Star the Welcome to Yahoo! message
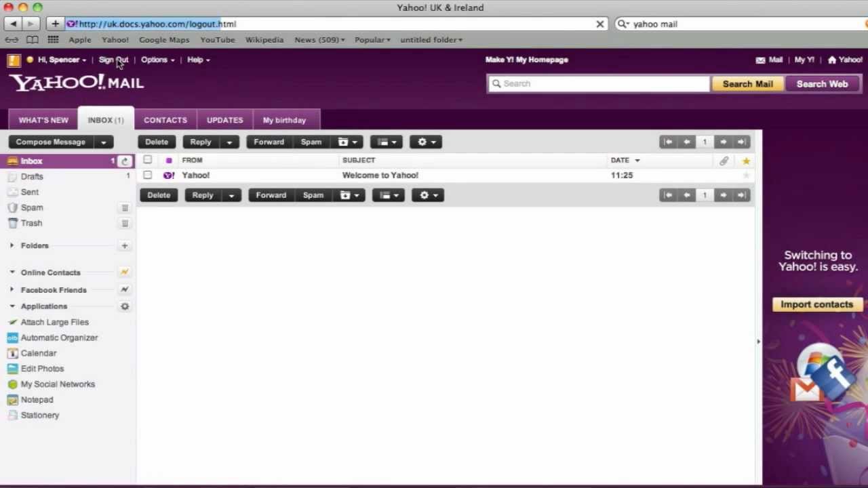868x488 pixels. click(x=746, y=176)
